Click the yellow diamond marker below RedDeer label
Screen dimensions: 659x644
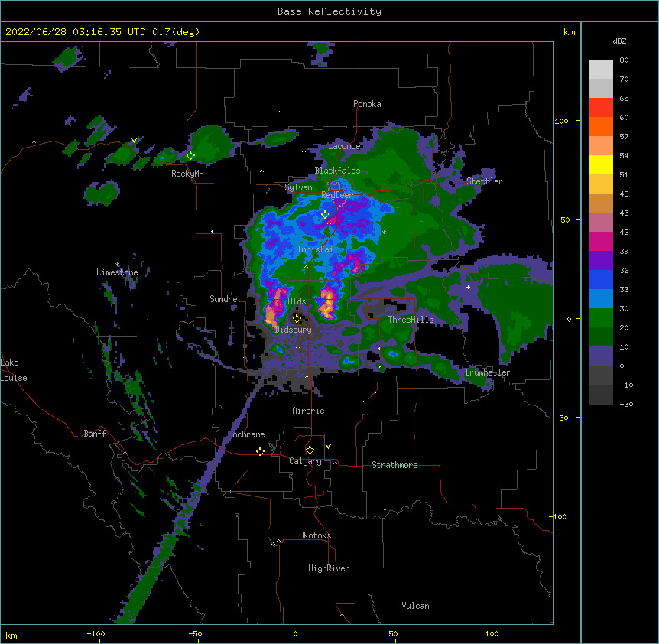[326, 214]
